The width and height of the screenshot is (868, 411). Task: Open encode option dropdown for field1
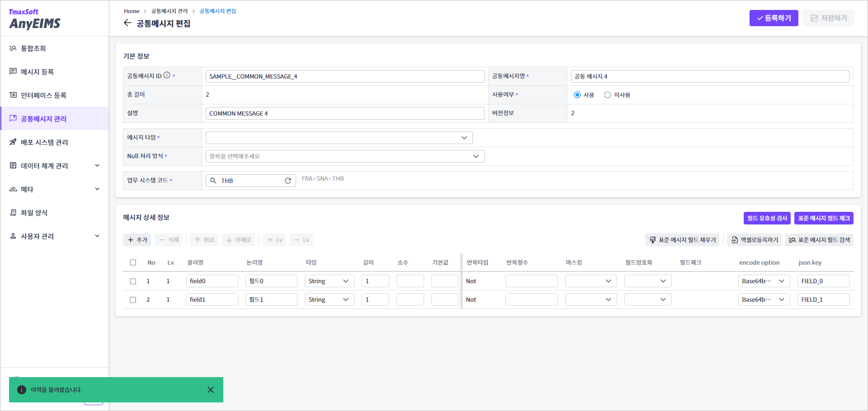(764, 299)
